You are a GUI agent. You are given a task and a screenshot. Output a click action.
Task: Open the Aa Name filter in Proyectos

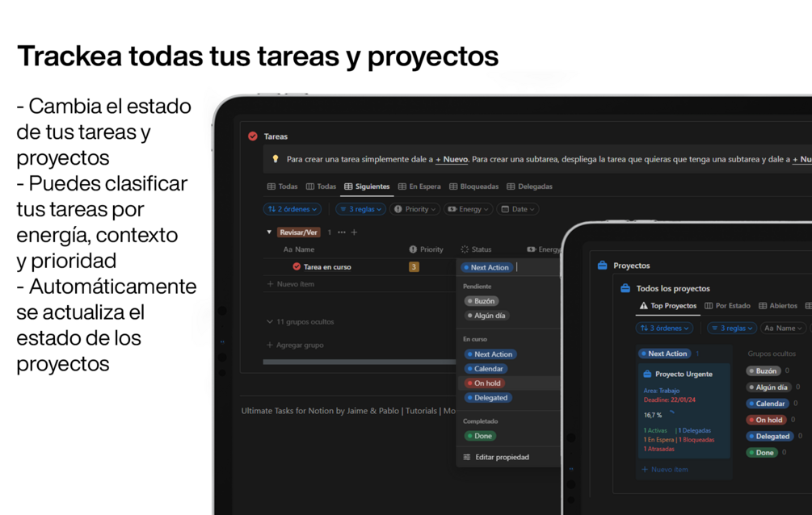[x=783, y=329]
